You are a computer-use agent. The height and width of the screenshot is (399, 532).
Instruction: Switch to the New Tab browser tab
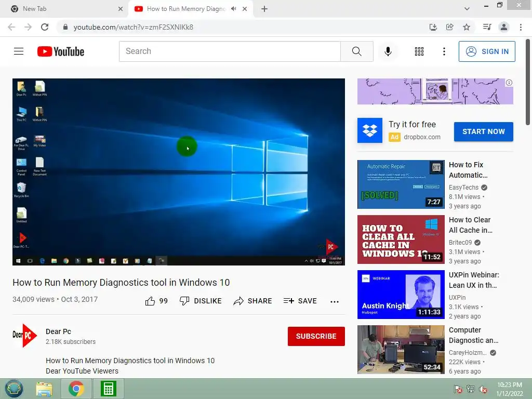click(x=64, y=9)
